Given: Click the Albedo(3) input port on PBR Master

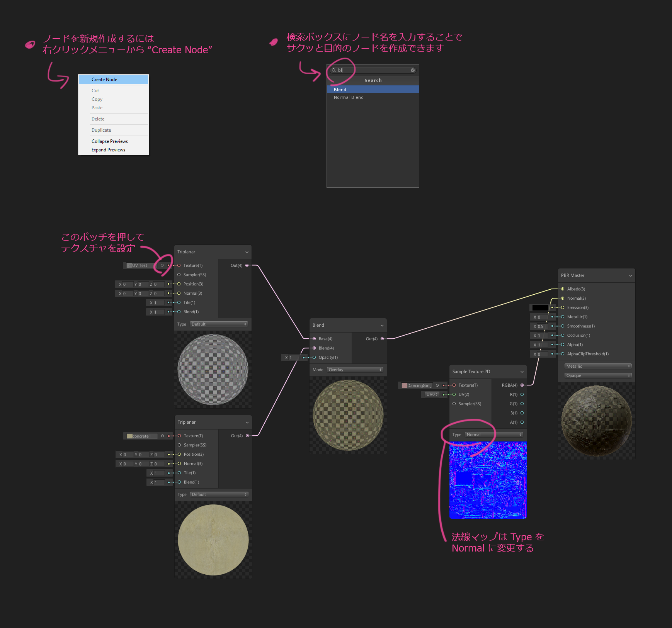Looking at the screenshot, I should [x=563, y=289].
